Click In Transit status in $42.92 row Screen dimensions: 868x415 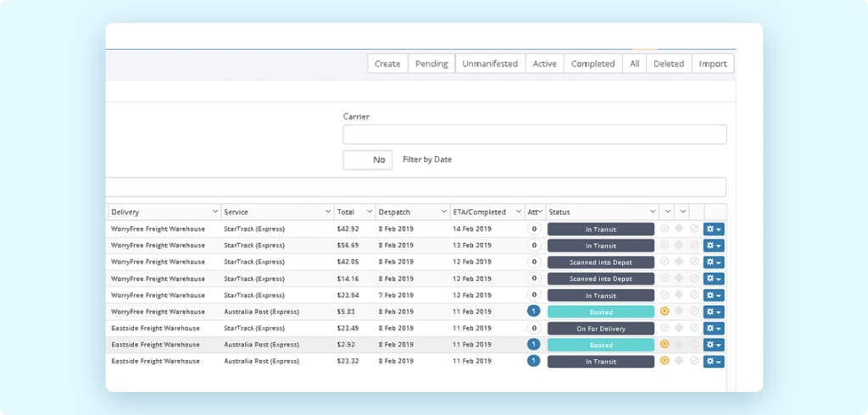point(601,229)
